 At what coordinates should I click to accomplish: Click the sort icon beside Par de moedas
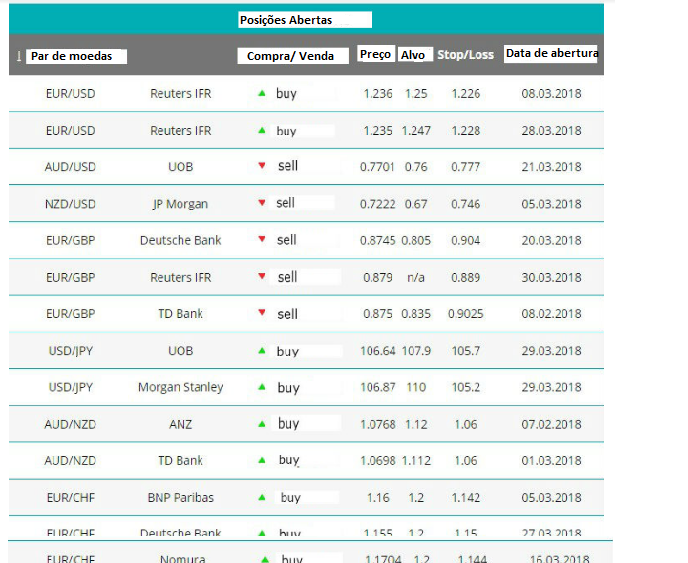pos(18,56)
